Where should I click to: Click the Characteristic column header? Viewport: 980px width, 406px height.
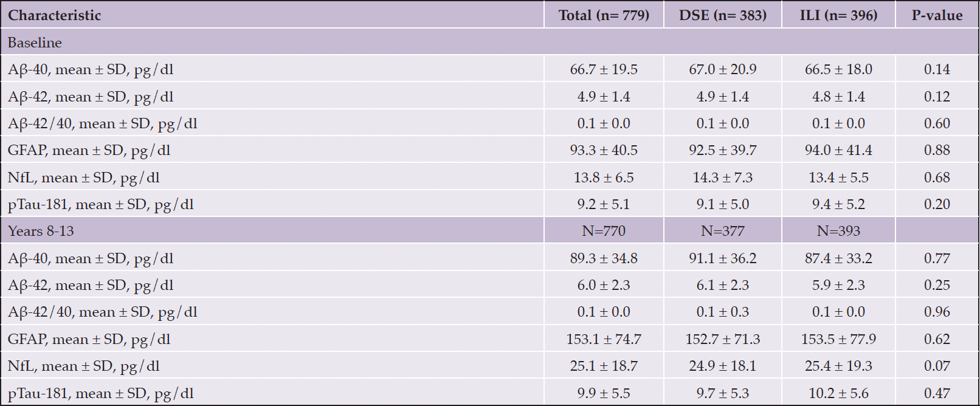55,15
